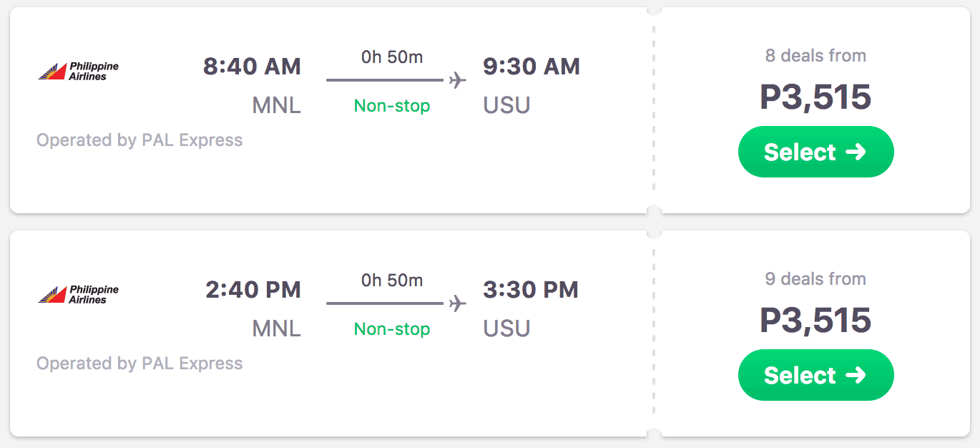Click the Philippine Airlines logo on the second flight
Viewport: 980px width, 448px height.
tap(79, 293)
